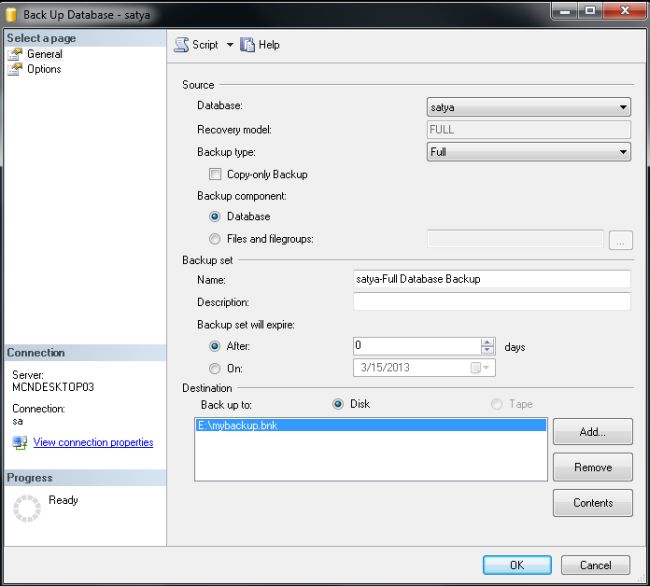Click the expire days number field

pos(417,346)
